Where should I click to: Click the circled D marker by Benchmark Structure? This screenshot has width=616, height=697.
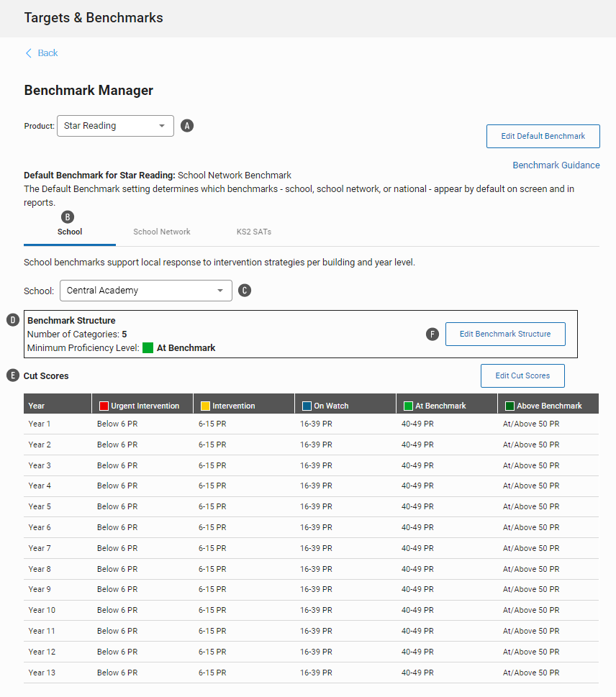click(13, 320)
